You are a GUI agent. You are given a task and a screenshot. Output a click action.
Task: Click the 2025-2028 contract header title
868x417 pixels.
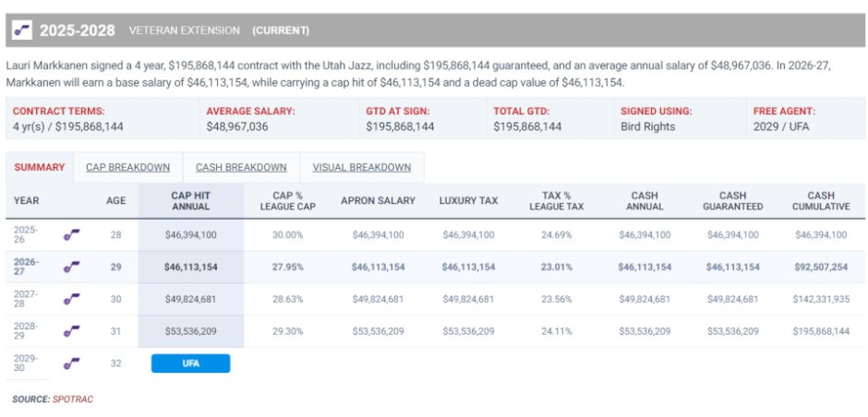(x=78, y=30)
